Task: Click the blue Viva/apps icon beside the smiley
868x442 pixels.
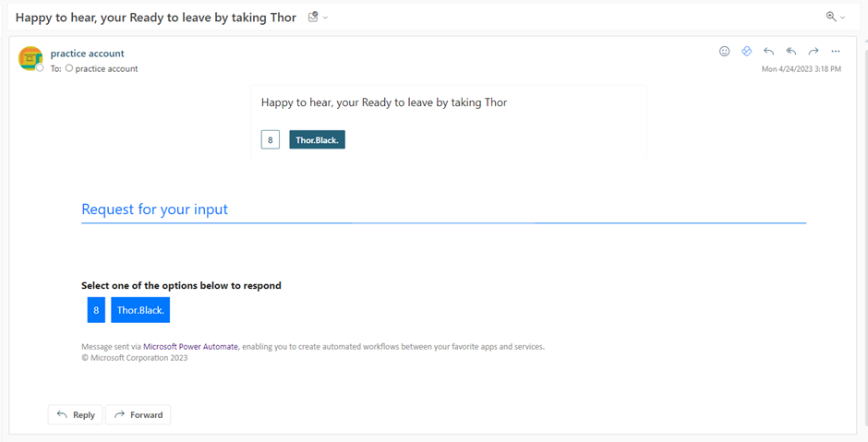Action: coord(747,52)
